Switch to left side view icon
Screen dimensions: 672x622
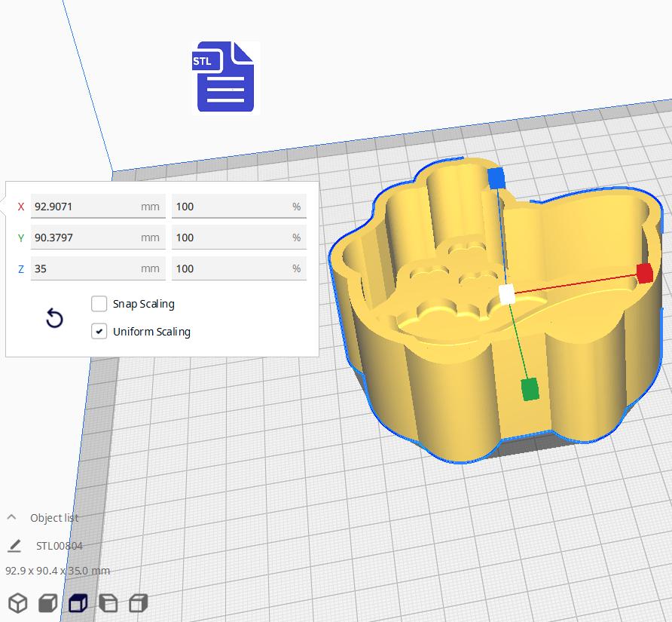[108, 603]
